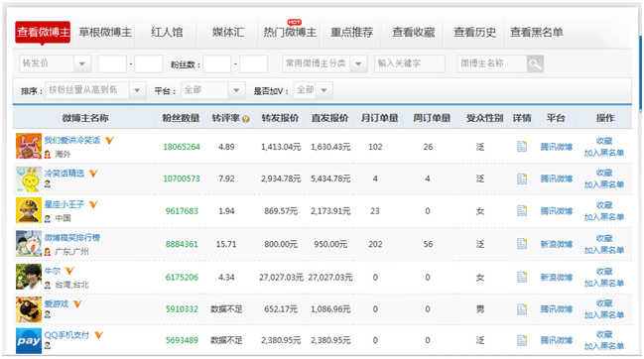Open details icon for 我们爱讲冷笑话 row
This screenshot has width=644, height=359.
coord(522,147)
